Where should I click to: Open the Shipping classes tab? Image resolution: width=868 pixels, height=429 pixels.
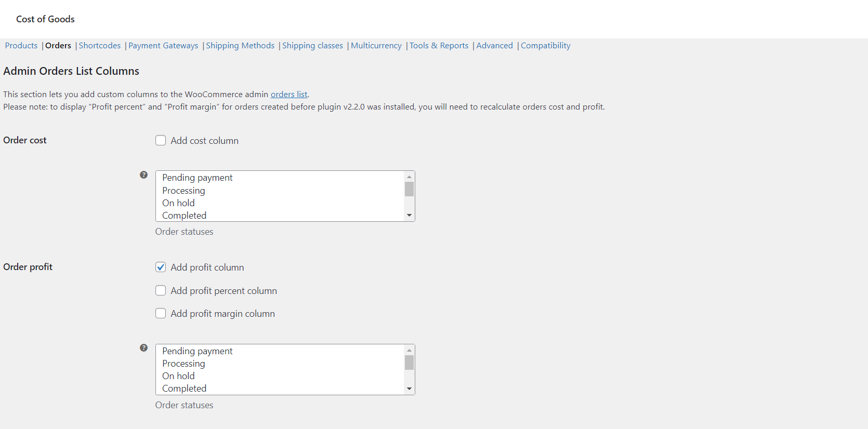click(312, 45)
